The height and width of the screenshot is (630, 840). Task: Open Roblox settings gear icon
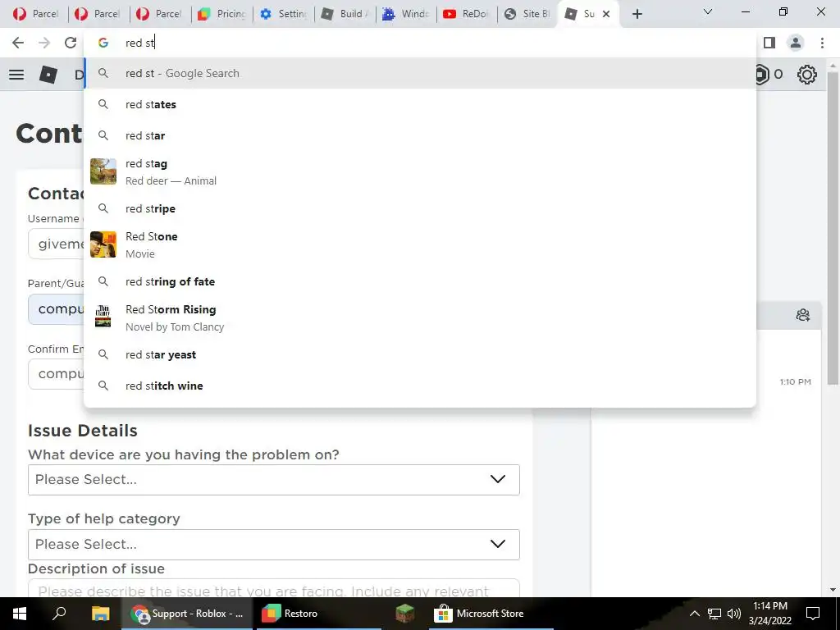pyautogui.click(x=807, y=75)
